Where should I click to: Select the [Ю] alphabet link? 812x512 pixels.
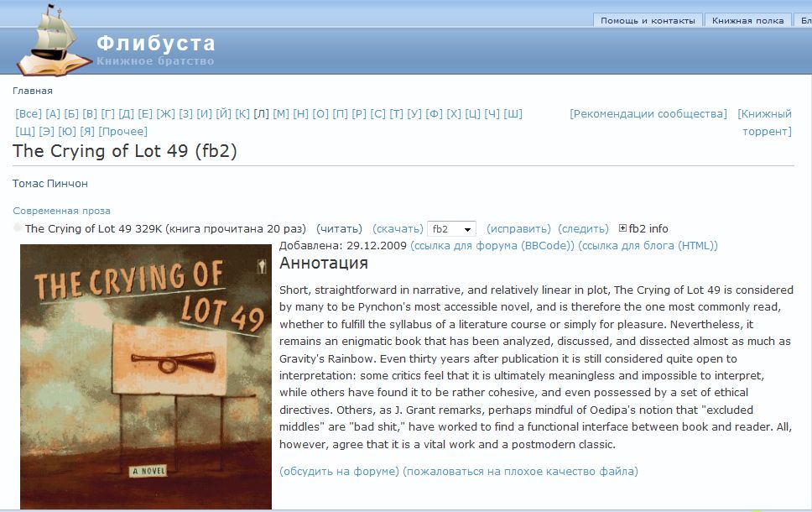(67, 131)
